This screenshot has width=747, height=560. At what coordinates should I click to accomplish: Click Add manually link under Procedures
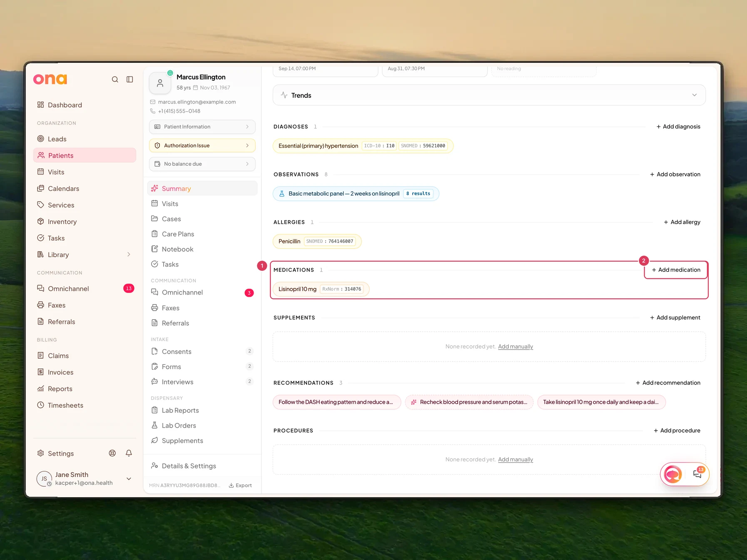pos(515,459)
